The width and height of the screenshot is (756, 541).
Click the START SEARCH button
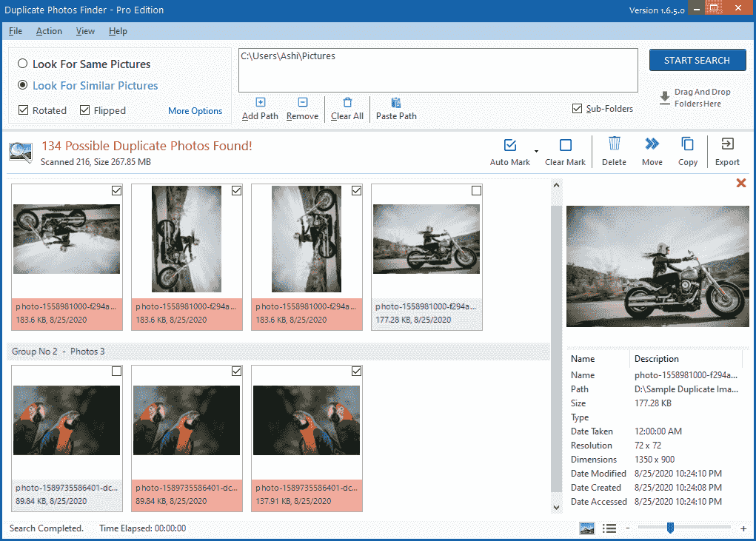(697, 60)
